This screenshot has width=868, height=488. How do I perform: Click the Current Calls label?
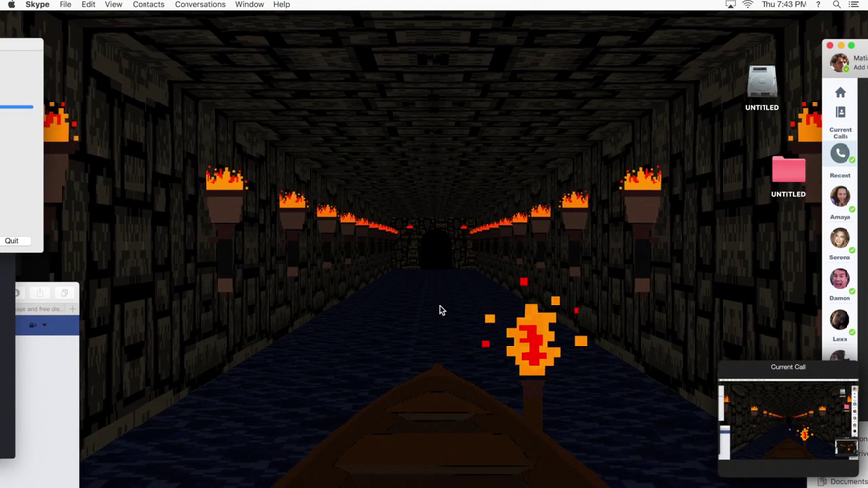click(x=841, y=133)
